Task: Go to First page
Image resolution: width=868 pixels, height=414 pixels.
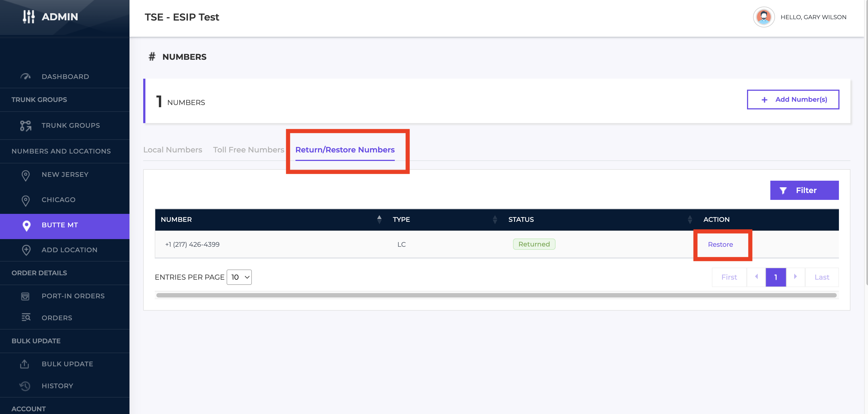Action: coord(729,277)
